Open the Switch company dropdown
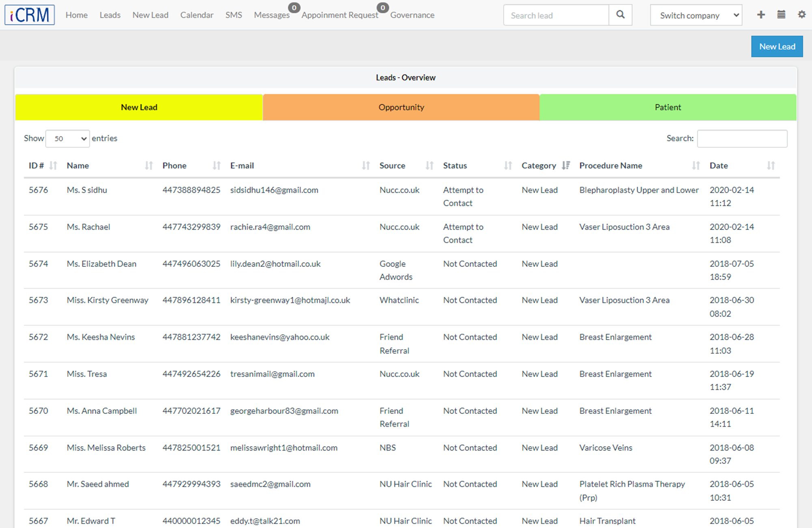Viewport: 812px width, 528px height. 696,15
